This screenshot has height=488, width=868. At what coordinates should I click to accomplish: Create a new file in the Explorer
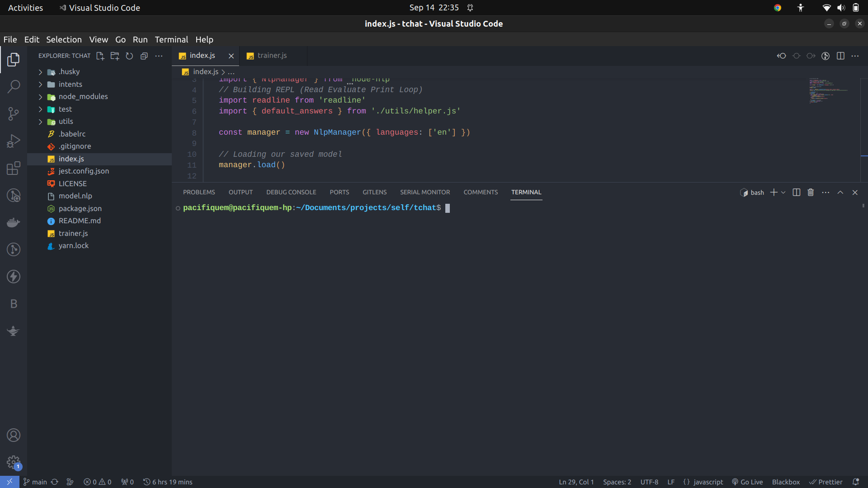click(100, 56)
